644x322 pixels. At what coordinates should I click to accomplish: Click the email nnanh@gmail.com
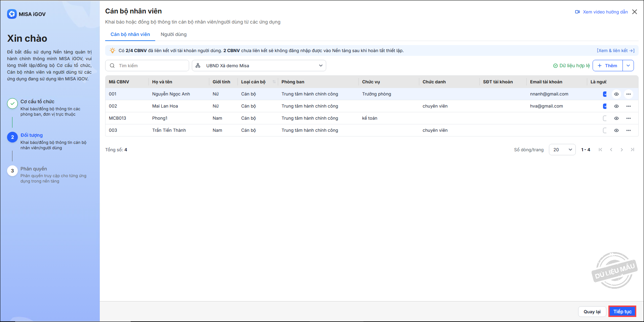click(x=549, y=94)
